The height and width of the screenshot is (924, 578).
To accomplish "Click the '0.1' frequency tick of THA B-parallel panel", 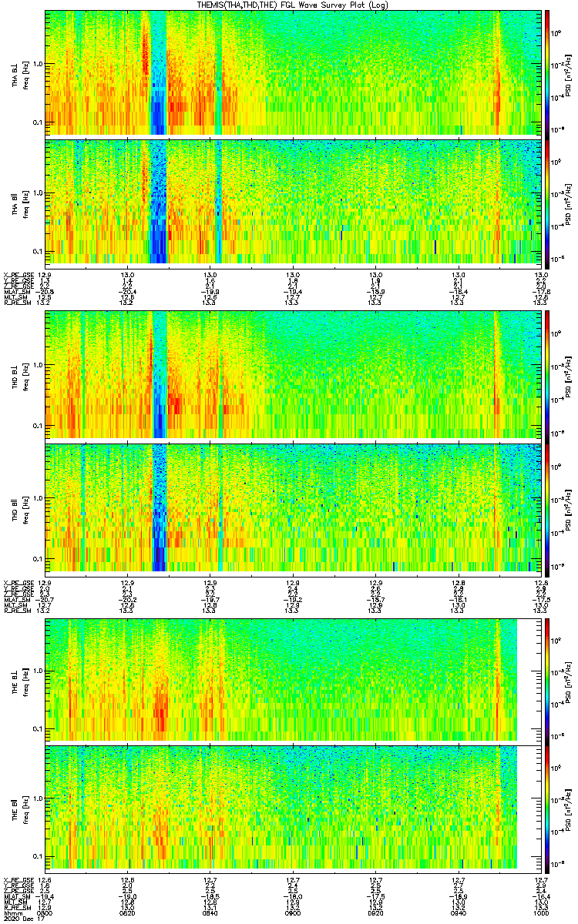I will (37, 252).
